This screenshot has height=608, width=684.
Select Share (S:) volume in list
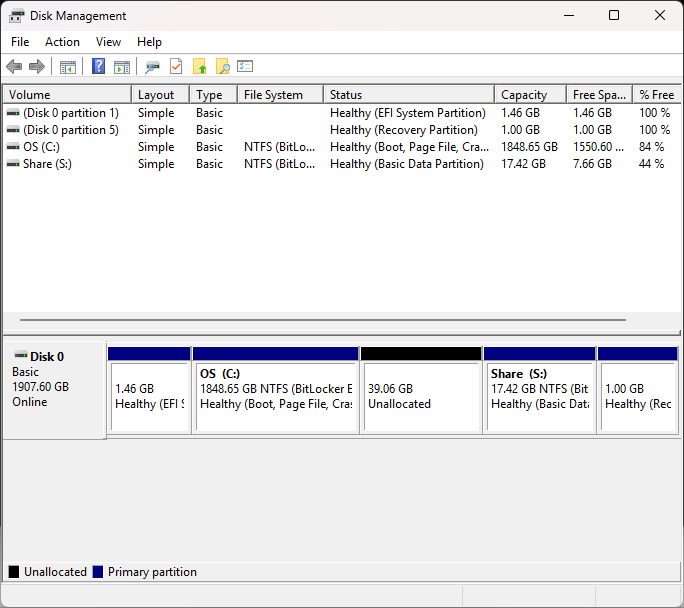point(342,164)
